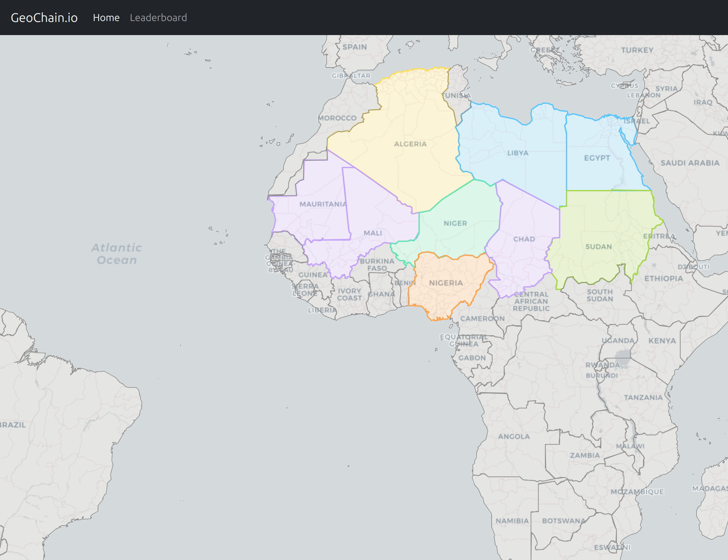This screenshot has height=560, width=728.
Task: Click the Cameroon country label
Action: click(482, 319)
